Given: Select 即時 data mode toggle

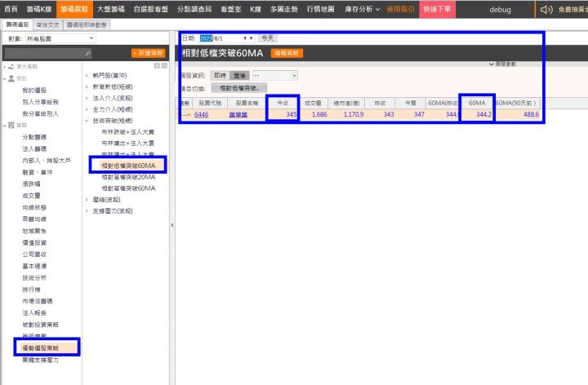Looking at the screenshot, I should coord(220,76).
